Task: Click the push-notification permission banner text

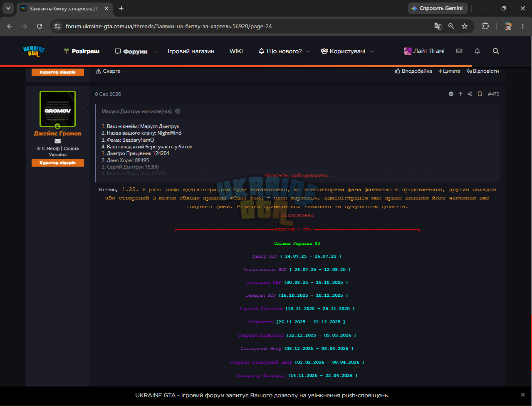Action: click(262, 395)
